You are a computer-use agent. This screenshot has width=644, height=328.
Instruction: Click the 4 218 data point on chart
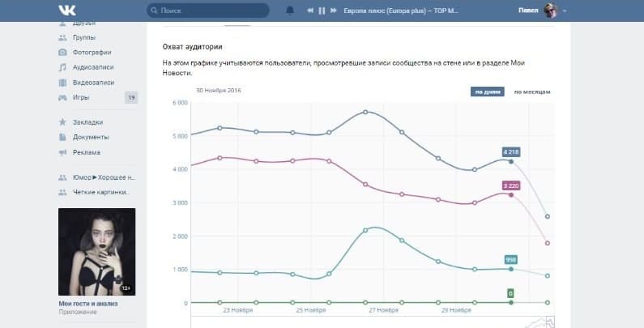click(x=511, y=161)
